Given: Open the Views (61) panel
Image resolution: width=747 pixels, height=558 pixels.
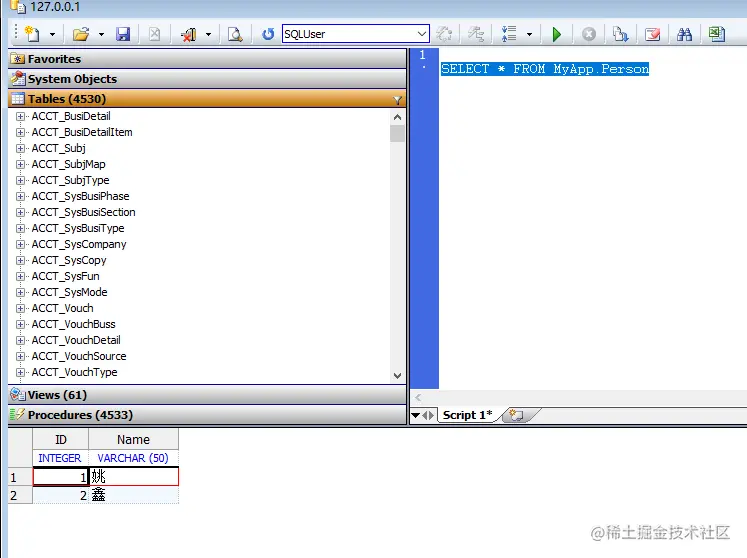Looking at the screenshot, I should (207, 395).
